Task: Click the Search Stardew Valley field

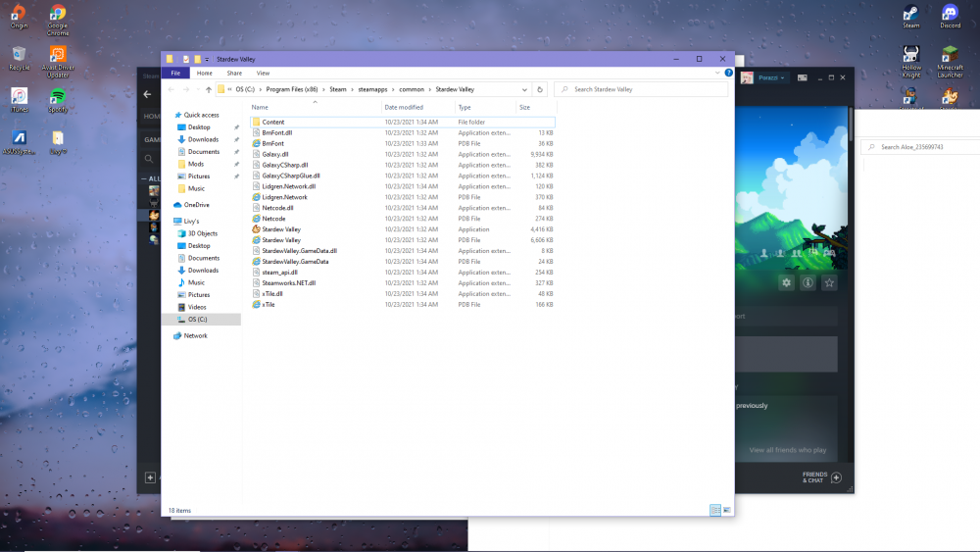Action: click(641, 89)
